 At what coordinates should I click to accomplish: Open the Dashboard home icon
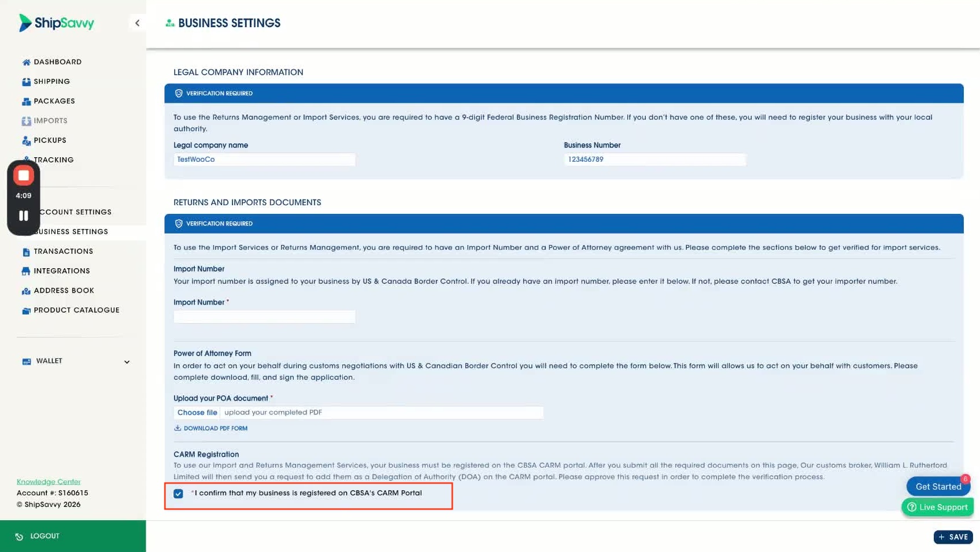pos(26,62)
